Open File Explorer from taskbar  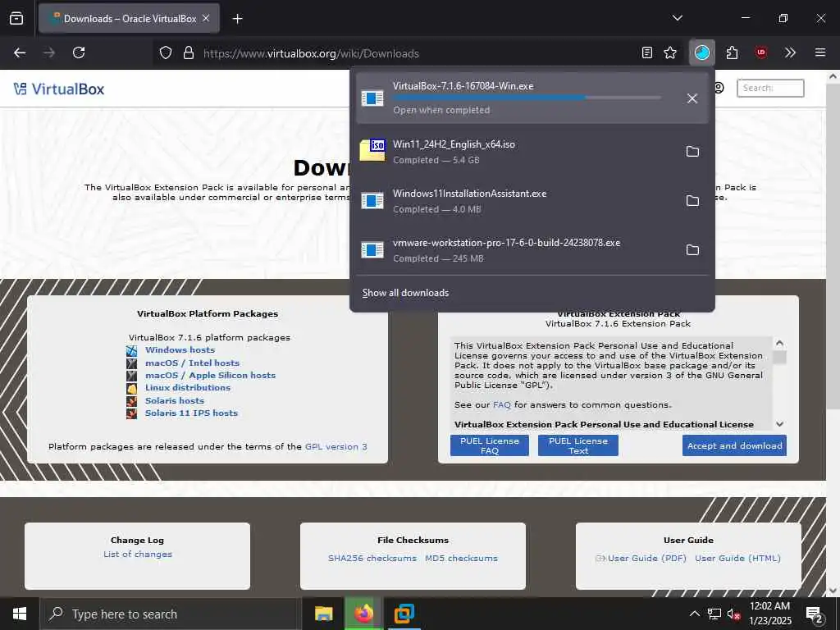(x=323, y=614)
